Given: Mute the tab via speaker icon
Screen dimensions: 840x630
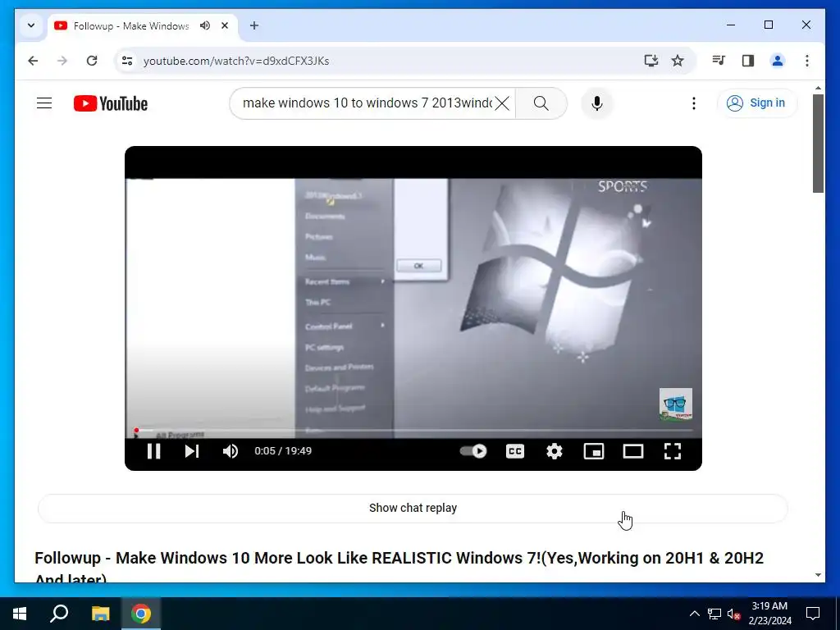Looking at the screenshot, I should [x=204, y=25].
